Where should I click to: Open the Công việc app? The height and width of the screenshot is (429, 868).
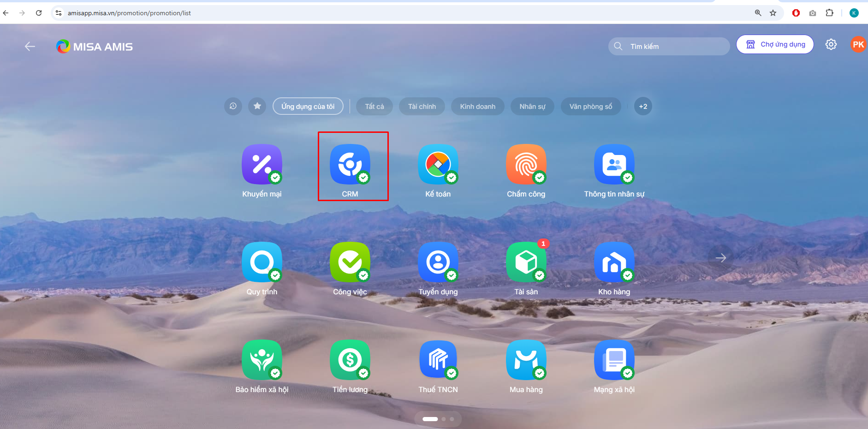coord(350,262)
